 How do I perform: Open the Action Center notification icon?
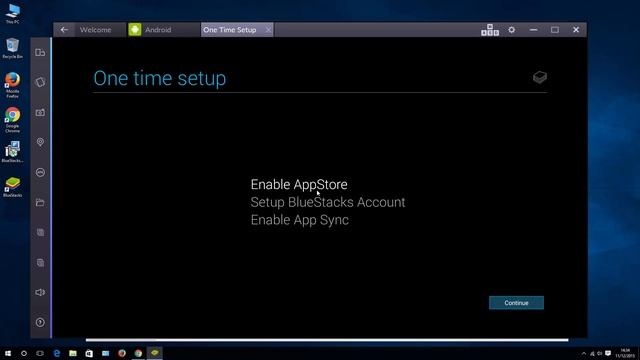pos(608,353)
